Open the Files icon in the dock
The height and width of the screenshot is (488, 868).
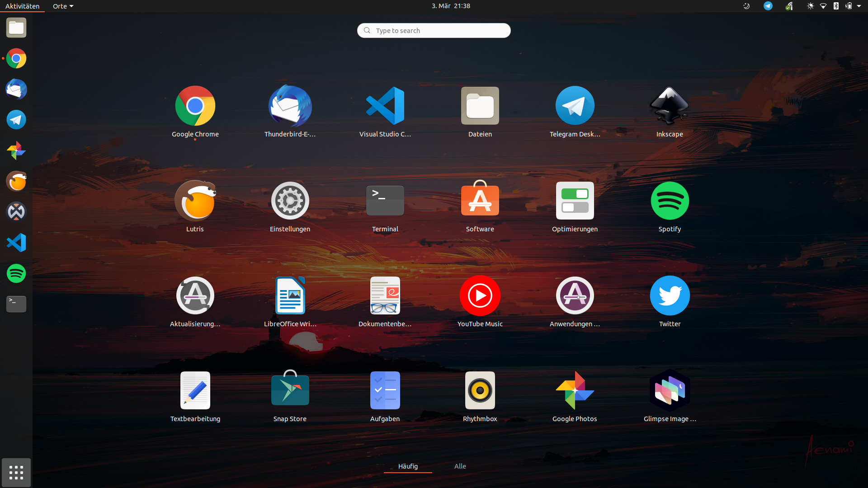click(x=16, y=28)
